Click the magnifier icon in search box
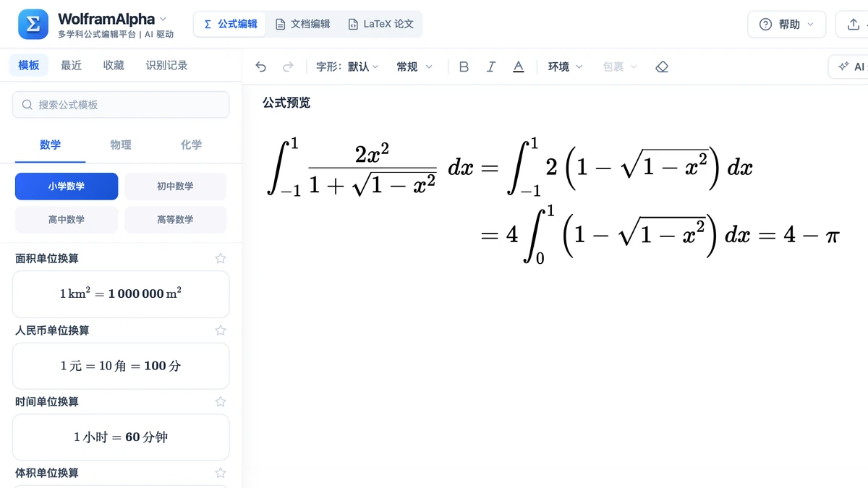The height and width of the screenshot is (488, 868). [27, 105]
